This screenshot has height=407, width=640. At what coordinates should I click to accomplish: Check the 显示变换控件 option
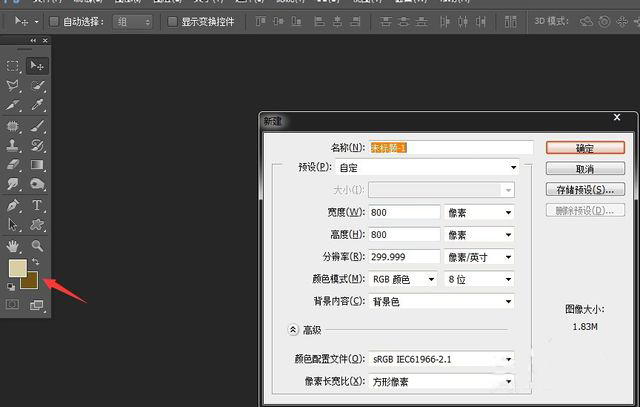pos(172,21)
